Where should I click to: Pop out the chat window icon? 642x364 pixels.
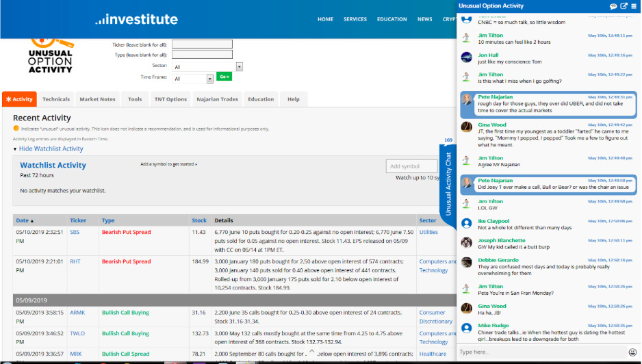(624, 6)
